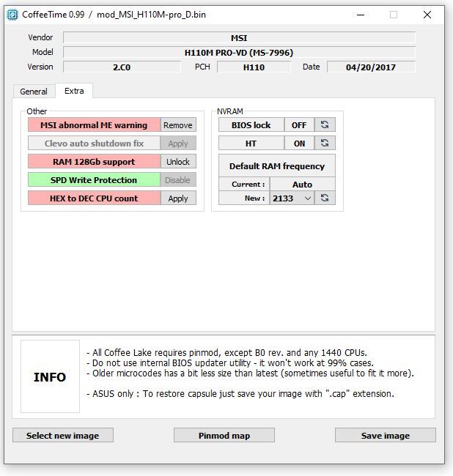This screenshot has height=476, width=453.
Task: Click the MSI abnormal ME warning label
Action: pyautogui.click(x=94, y=125)
